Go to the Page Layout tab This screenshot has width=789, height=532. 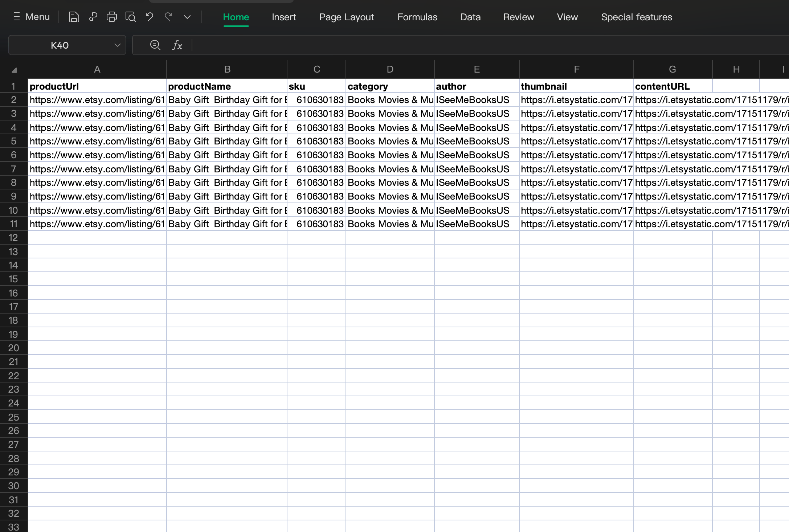tap(347, 17)
